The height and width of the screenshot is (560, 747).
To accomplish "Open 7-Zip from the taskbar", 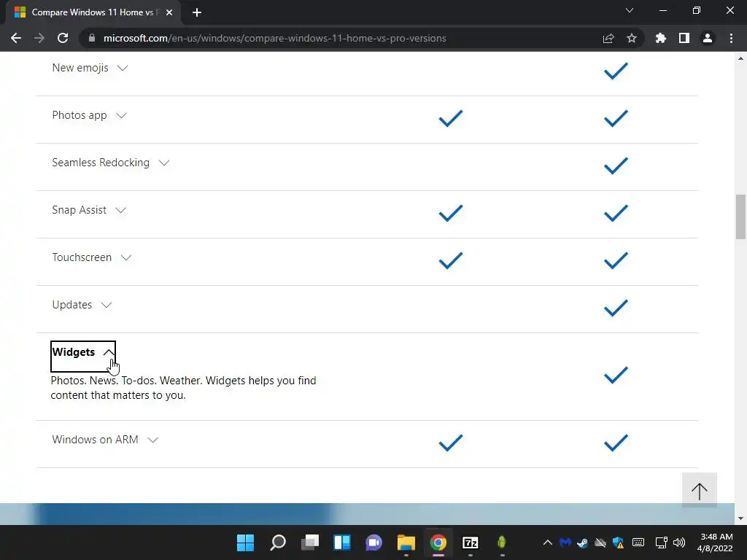I will [x=471, y=542].
